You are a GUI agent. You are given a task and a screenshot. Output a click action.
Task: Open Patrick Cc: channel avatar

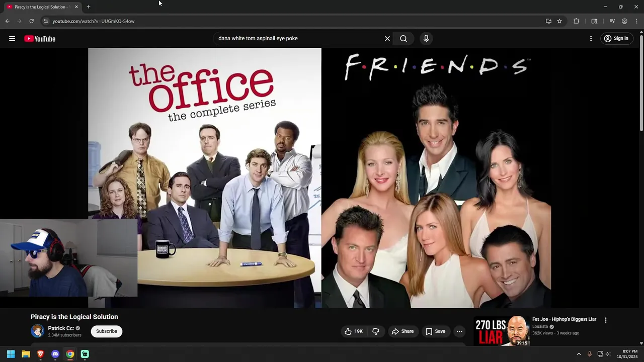[38, 331]
